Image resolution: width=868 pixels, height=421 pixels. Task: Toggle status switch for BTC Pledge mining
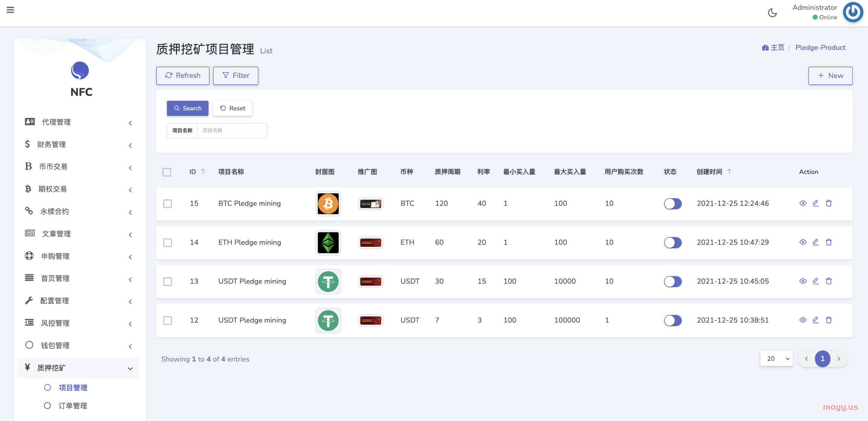point(673,204)
